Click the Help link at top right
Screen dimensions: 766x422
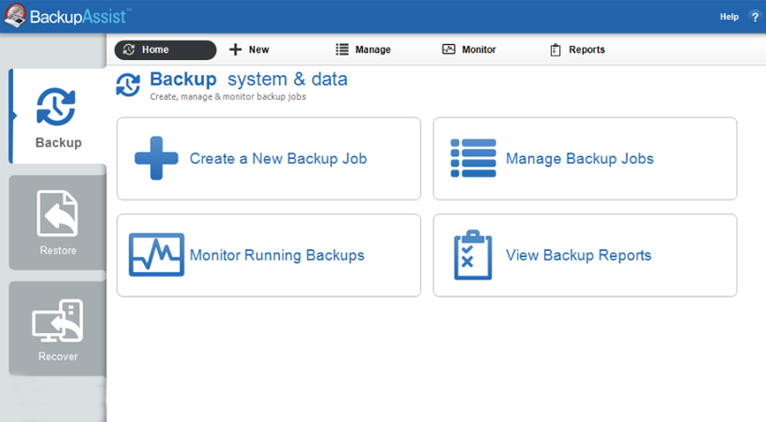tap(729, 17)
